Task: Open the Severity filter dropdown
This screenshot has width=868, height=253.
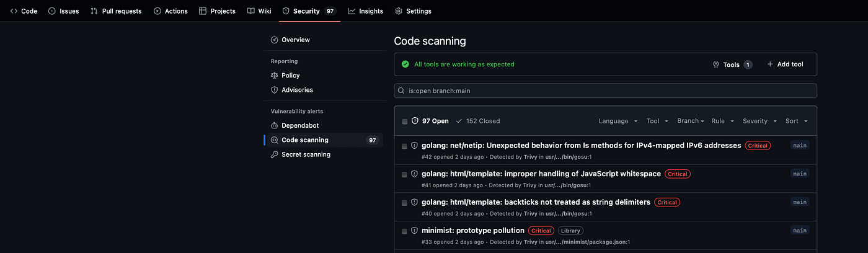Action: click(x=759, y=121)
